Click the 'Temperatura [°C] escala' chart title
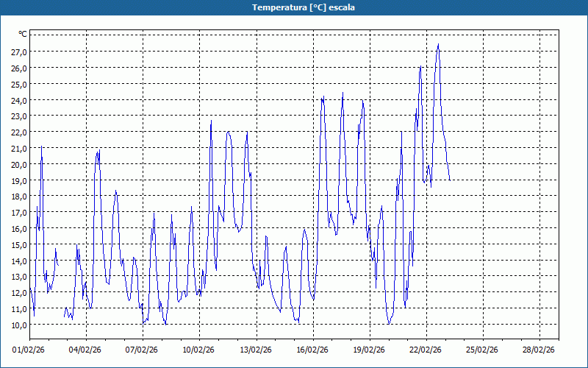 coord(294,7)
